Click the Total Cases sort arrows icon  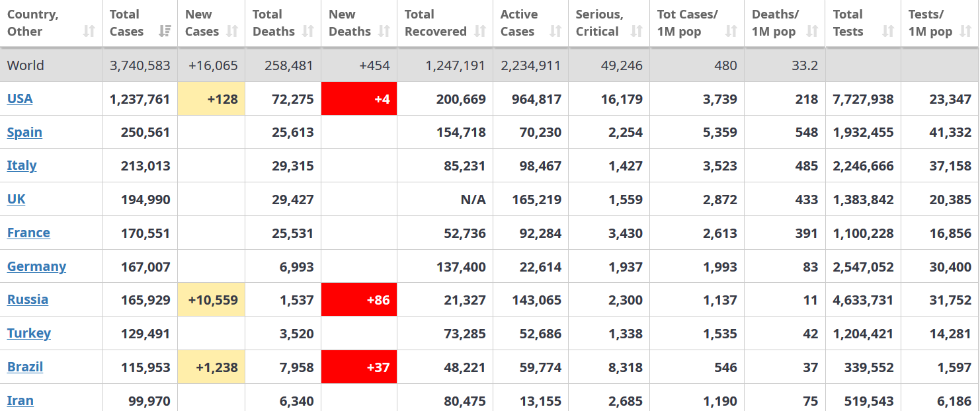point(165,31)
